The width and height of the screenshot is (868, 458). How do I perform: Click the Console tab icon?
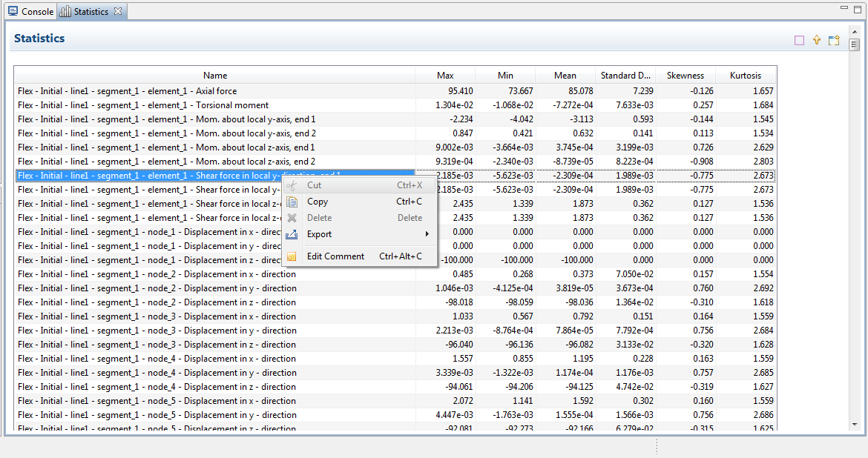pos(13,11)
